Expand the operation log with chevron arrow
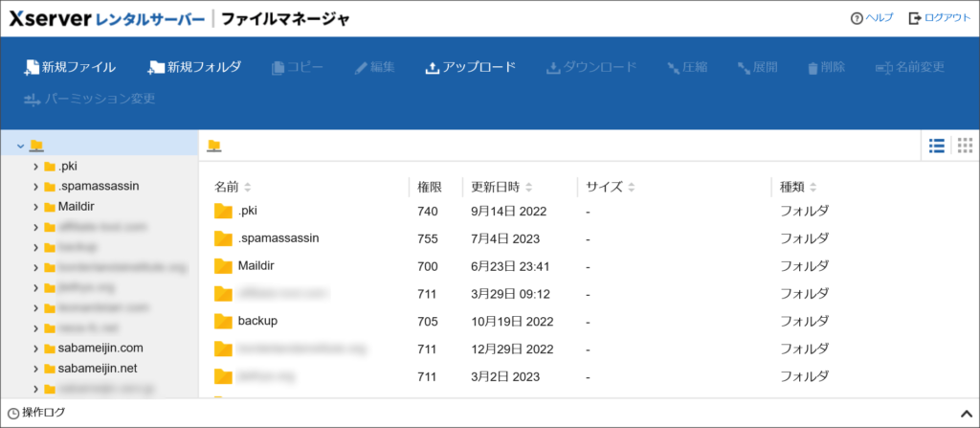This screenshot has width=980, height=428. pos(965,413)
